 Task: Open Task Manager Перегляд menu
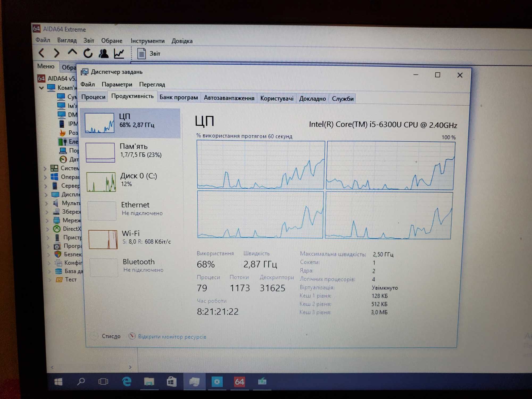[152, 85]
